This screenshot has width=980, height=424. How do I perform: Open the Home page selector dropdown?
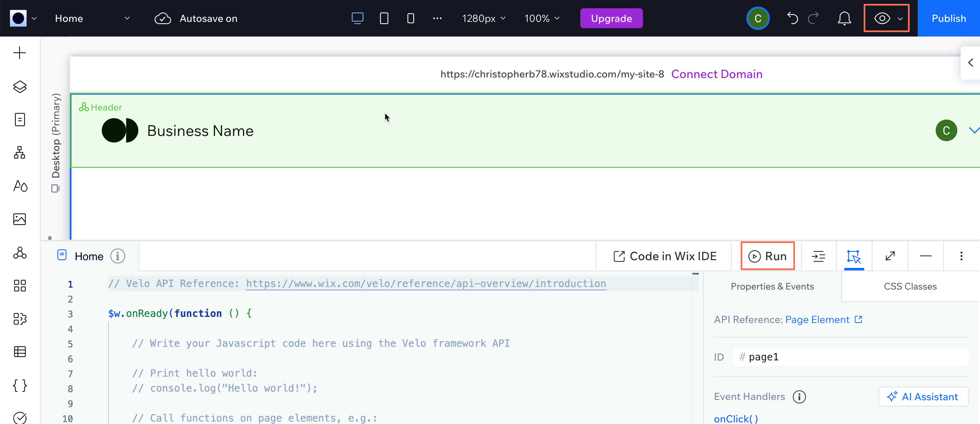click(93, 18)
